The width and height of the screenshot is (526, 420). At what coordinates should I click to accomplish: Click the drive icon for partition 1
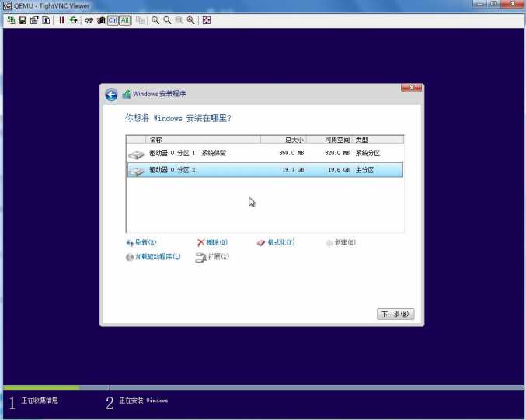point(136,154)
